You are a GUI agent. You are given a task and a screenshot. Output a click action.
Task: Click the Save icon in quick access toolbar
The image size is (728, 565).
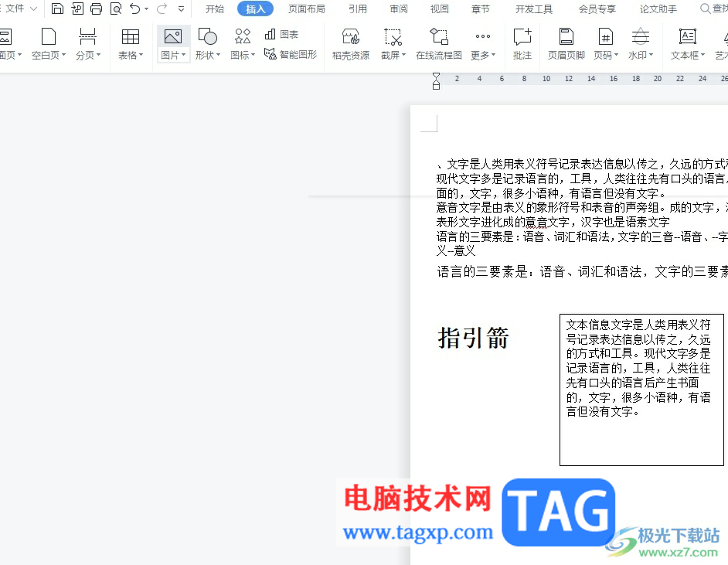click(x=57, y=9)
